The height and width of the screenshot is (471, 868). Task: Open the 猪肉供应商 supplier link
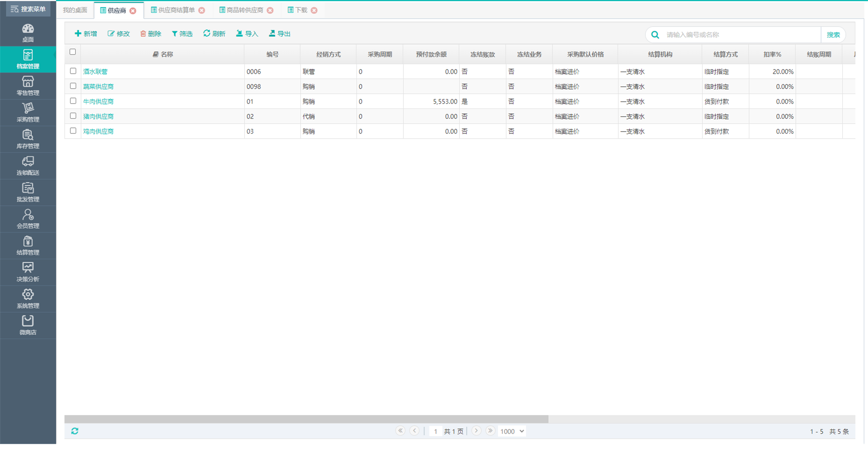[x=99, y=116]
